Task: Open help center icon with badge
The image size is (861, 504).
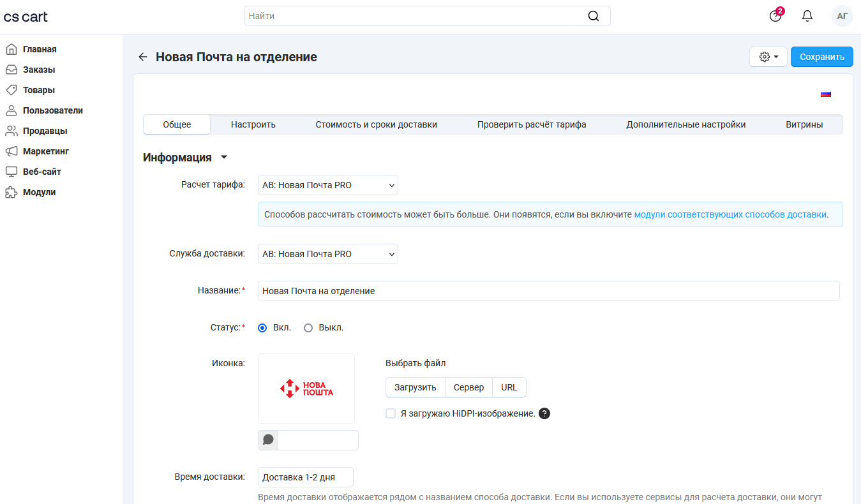Action: point(775,16)
